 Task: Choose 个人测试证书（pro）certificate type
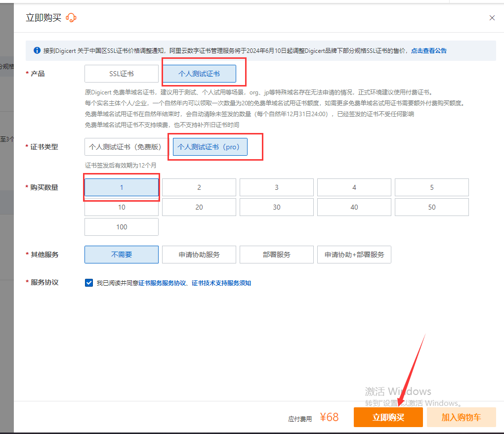pyautogui.click(x=210, y=147)
